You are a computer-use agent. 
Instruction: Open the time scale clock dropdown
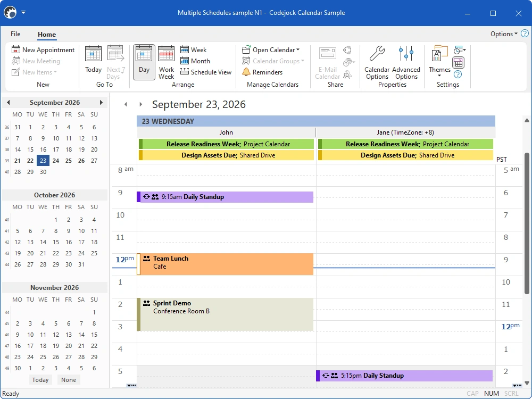[460, 50]
